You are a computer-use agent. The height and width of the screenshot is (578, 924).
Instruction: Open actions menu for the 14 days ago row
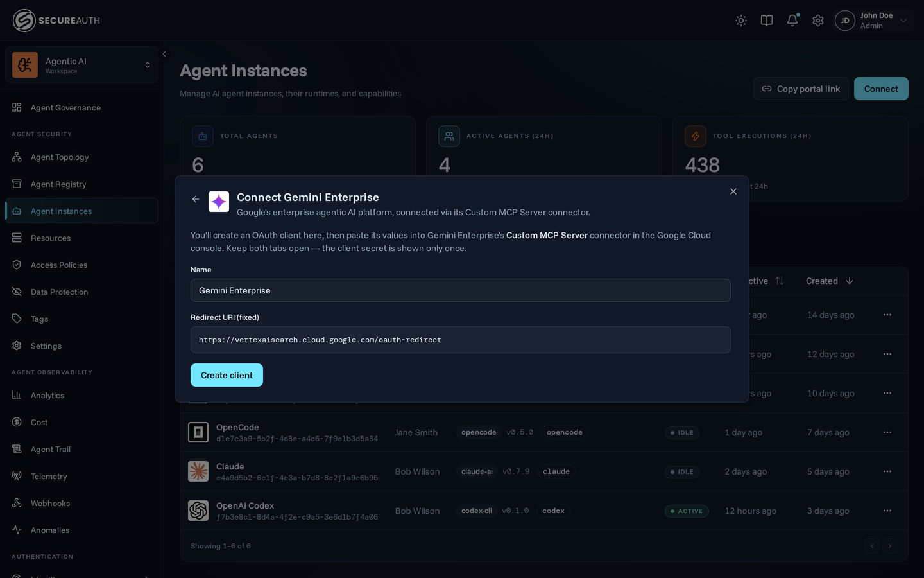[x=887, y=315]
